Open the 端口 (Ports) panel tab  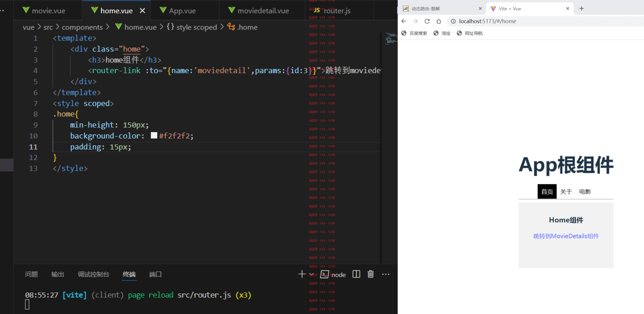[x=155, y=274]
